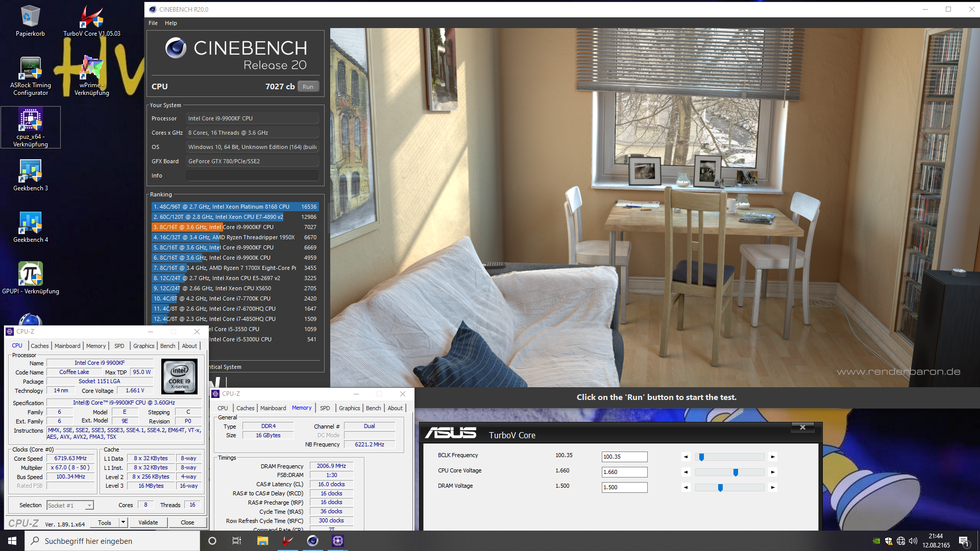
Task: Open the notification center icon
Action: tap(964, 541)
